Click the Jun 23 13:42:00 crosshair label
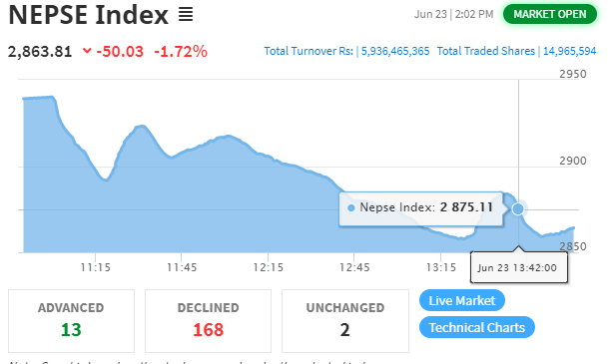 (x=519, y=267)
